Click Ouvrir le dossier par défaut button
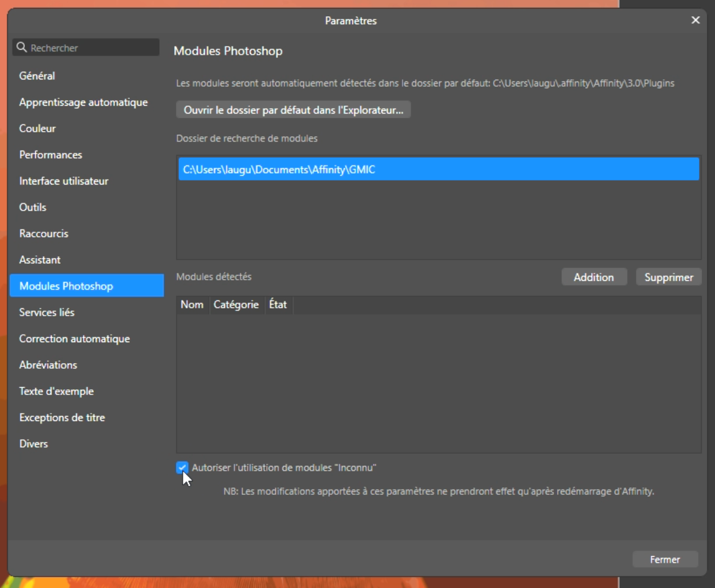 point(293,110)
